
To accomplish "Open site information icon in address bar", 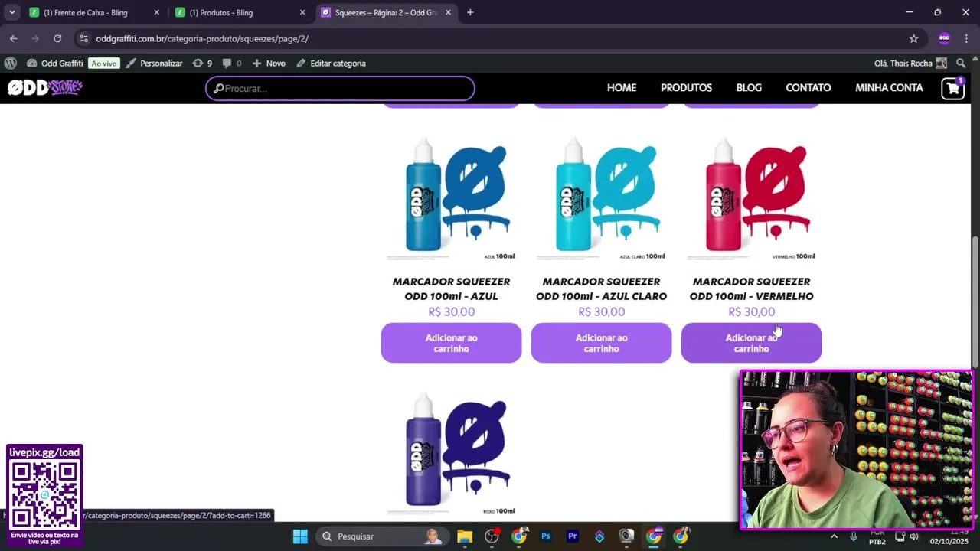I will [83, 38].
